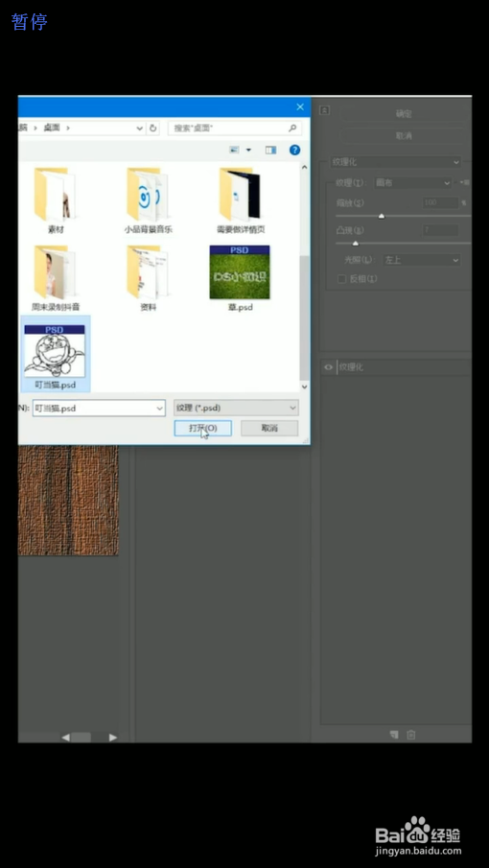Close the file open dialog
This screenshot has height=868, width=489.
pyautogui.click(x=300, y=106)
